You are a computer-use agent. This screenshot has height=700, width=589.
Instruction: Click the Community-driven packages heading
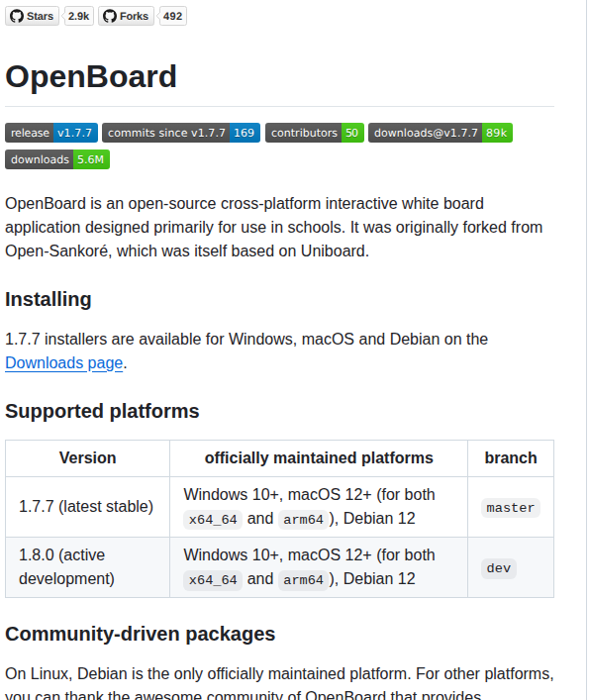click(x=141, y=634)
